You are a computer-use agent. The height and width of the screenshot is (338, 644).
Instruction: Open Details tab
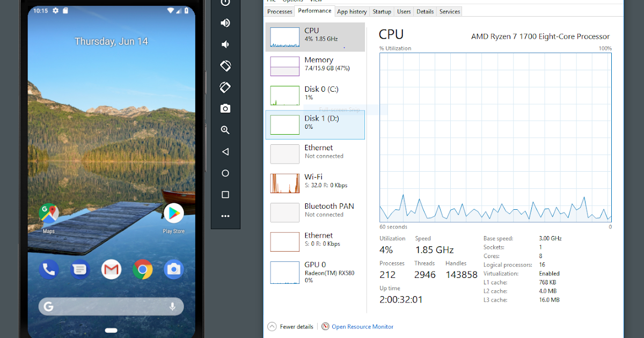425,11
